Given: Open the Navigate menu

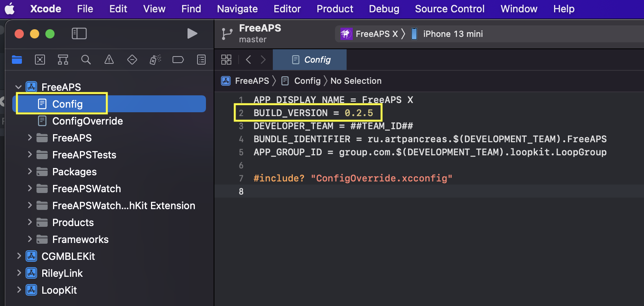Looking at the screenshot, I should pos(237,8).
